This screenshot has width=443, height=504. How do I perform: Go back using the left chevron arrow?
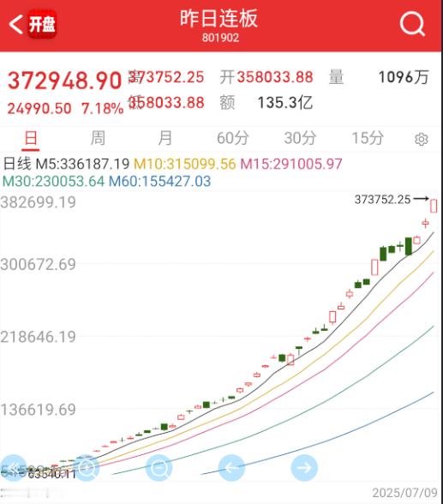15,24
